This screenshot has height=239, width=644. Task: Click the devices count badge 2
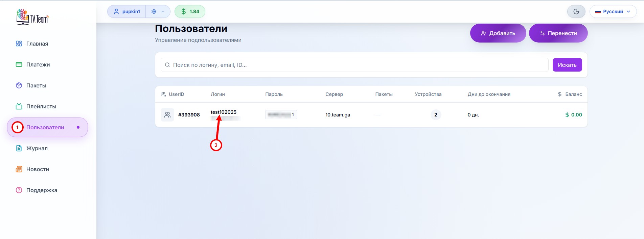point(436,115)
